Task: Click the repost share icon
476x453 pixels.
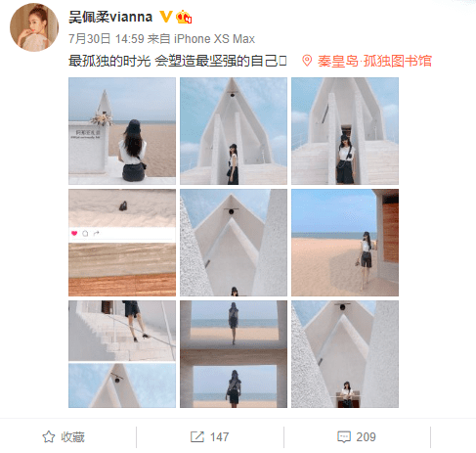Action: pos(197,437)
